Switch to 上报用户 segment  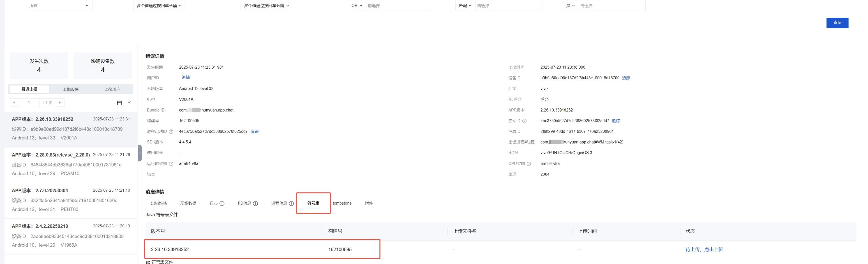[112, 89]
